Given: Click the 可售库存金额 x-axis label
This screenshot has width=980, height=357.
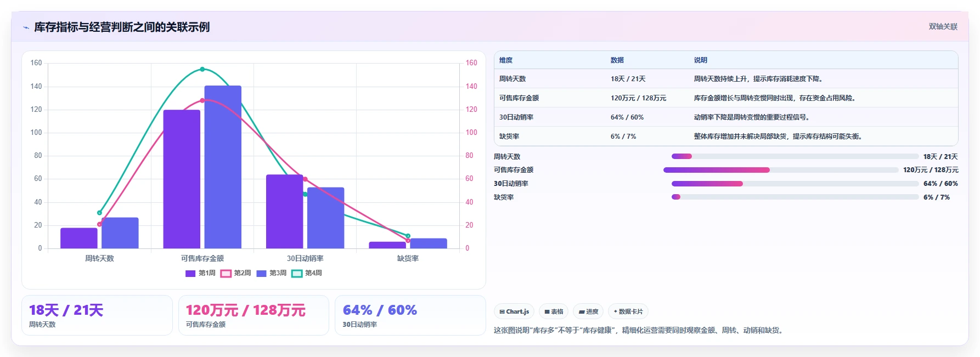Looking at the screenshot, I should click(202, 258).
